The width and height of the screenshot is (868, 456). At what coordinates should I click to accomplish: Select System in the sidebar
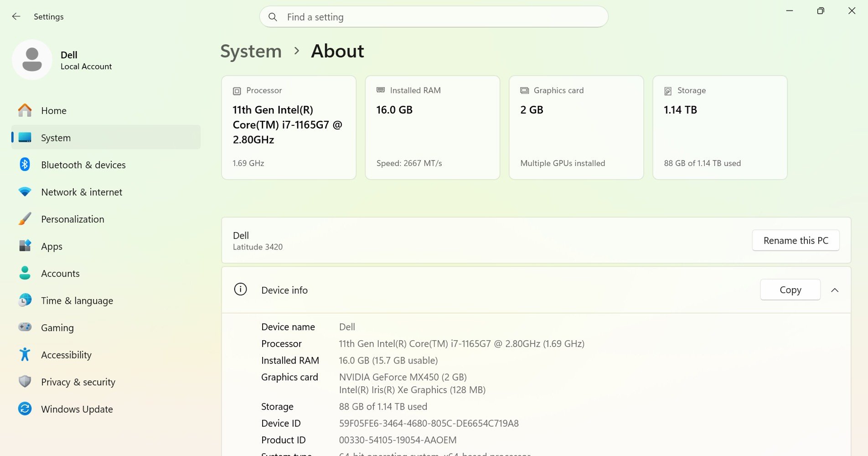coord(106,137)
